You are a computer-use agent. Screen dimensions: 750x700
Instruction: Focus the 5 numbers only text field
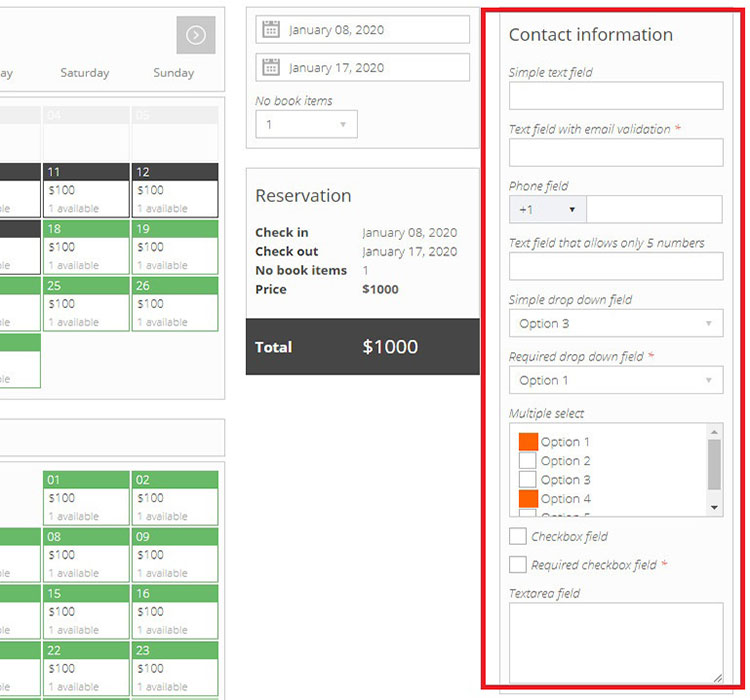(616, 267)
